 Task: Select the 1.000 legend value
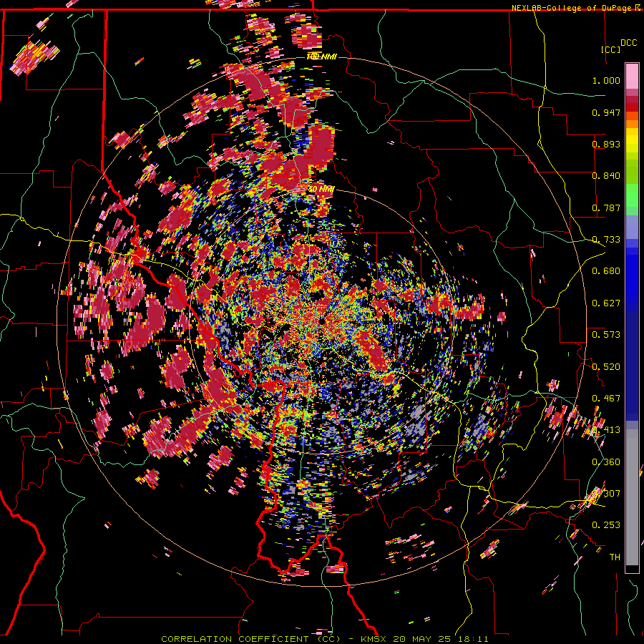(606, 80)
